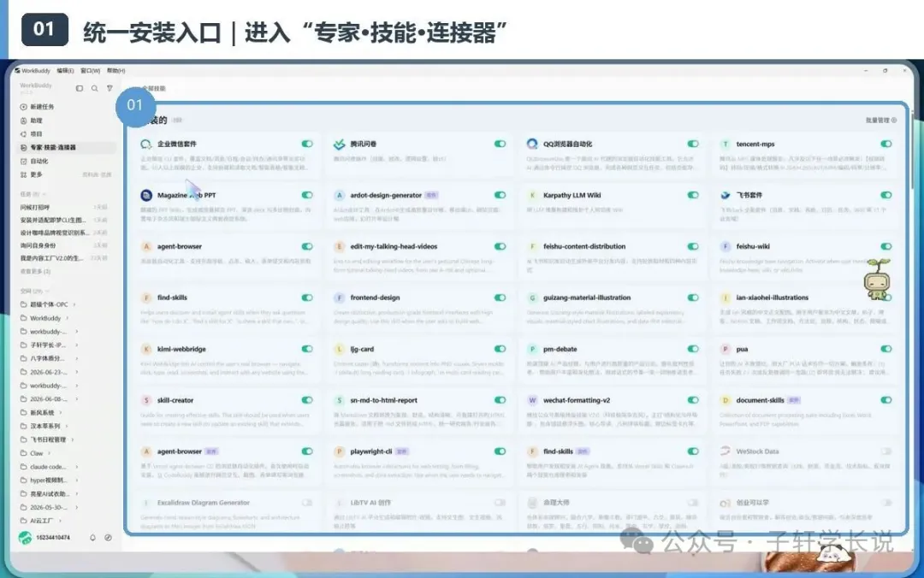
Task: Expand the claude code folder chevron
Action: click(x=77, y=467)
